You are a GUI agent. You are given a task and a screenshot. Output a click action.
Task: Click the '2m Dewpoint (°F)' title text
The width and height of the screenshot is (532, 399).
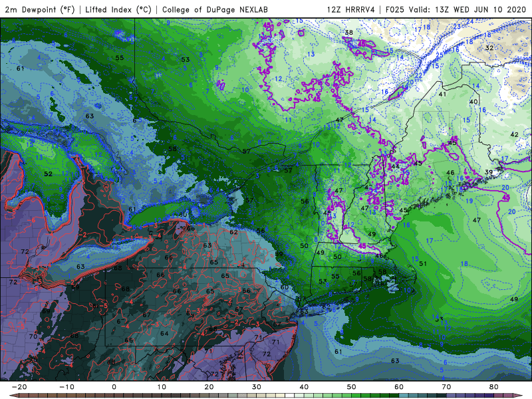point(40,10)
